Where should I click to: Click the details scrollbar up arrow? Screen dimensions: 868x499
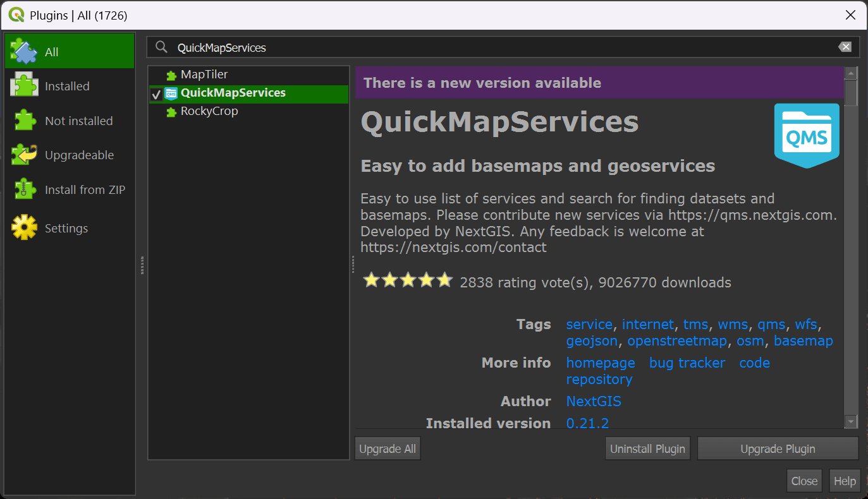(851, 73)
